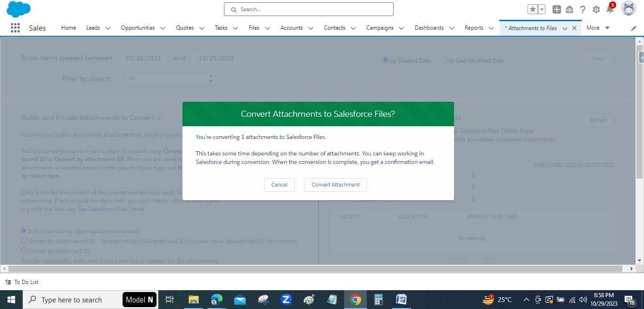Viewport: 644px width, 309px height.
Task: Go to the Home tab
Action: pyautogui.click(x=68, y=28)
